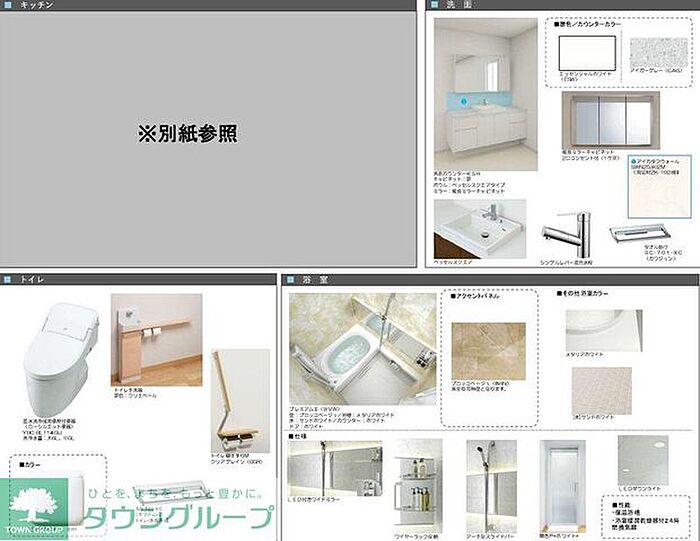Click the square icon beside キッチン header
Image resolution: width=700 pixels, height=541 pixels.
[x=7, y=6]
